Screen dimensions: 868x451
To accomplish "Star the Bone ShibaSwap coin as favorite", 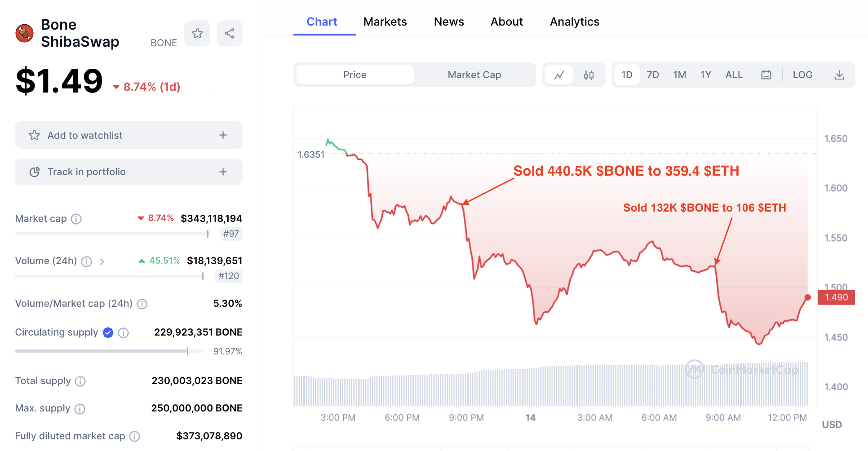I will [x=197, y=33].
